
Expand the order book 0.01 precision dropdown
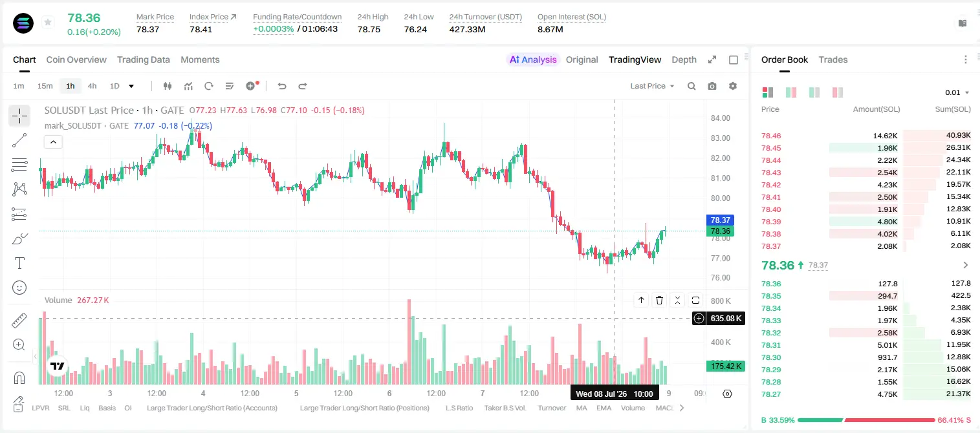957,92
